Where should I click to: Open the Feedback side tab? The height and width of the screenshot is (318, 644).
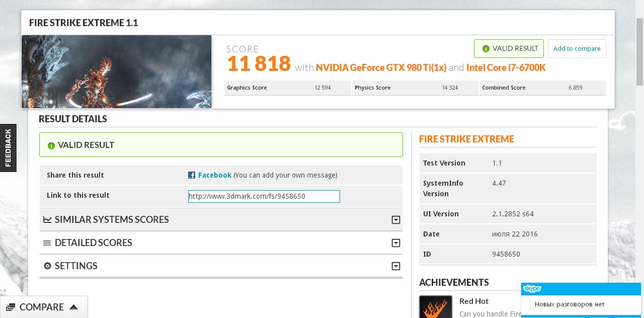point(8,148)
